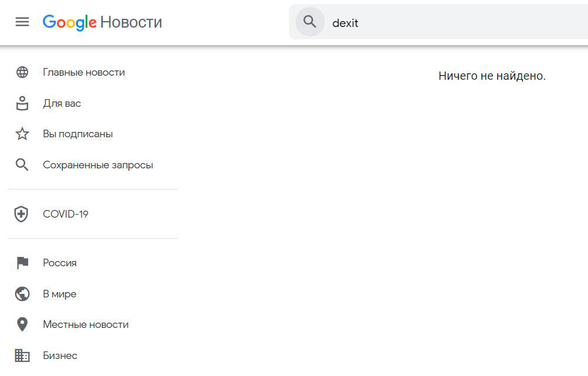Click the location pin for Местные новости

point(22,324)
